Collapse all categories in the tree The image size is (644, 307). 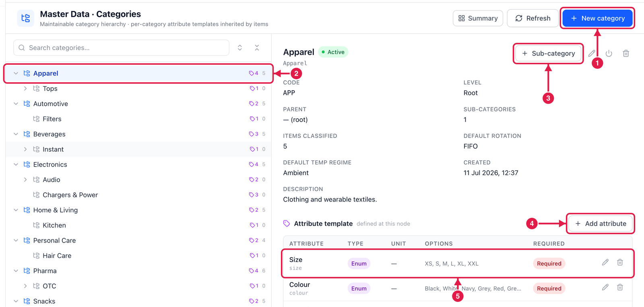point(257,47)
